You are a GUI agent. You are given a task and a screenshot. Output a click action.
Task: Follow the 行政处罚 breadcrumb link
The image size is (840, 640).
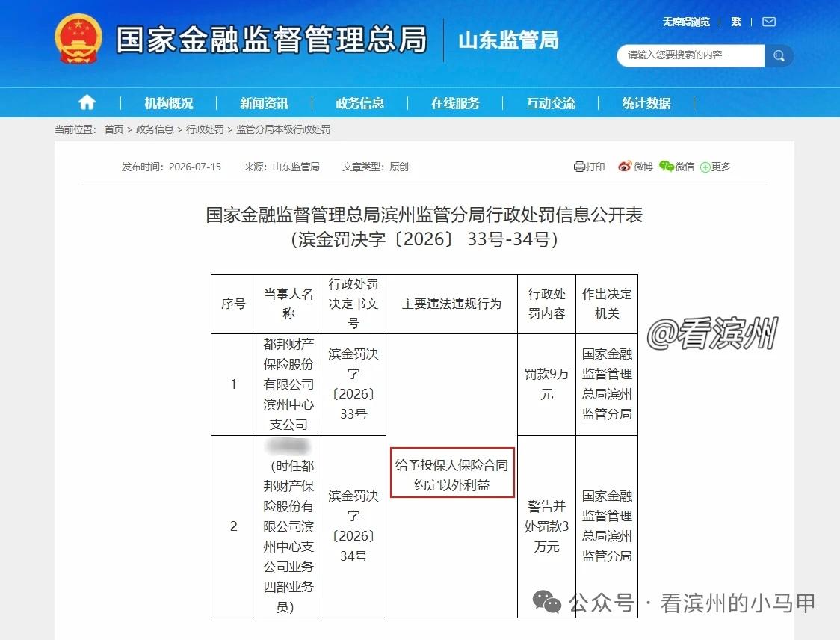[205, 129]
